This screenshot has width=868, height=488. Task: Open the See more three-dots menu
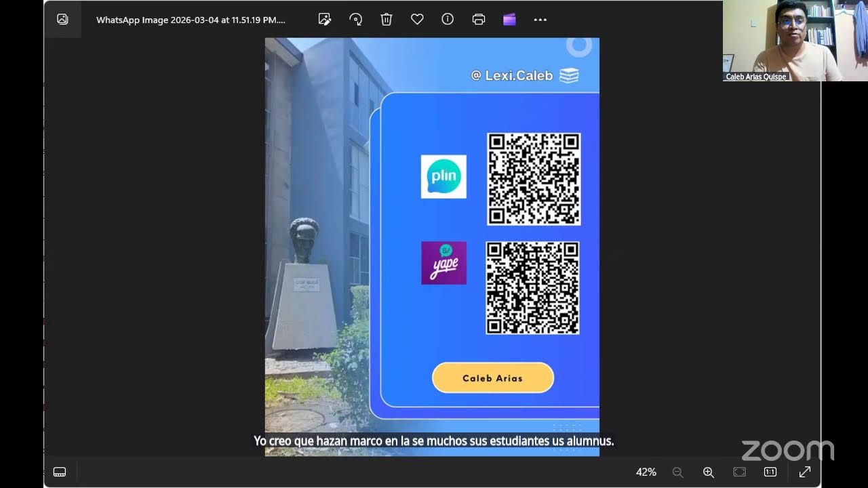point(540,20)
